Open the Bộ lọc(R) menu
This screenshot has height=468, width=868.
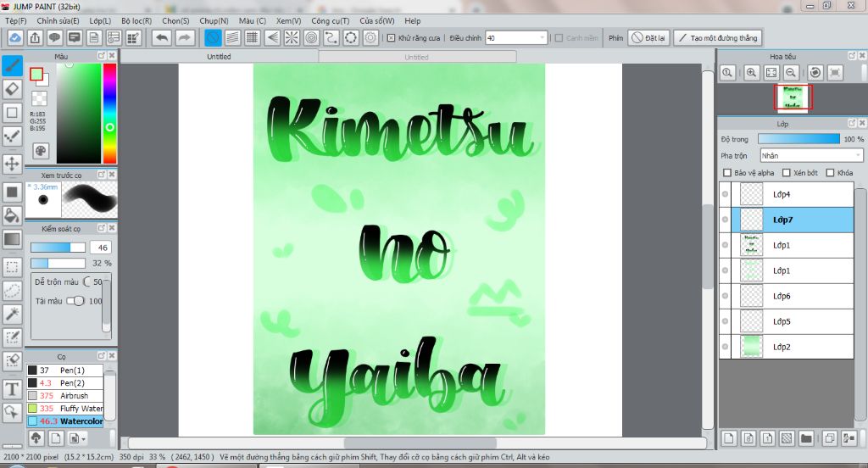pos(136,20)
